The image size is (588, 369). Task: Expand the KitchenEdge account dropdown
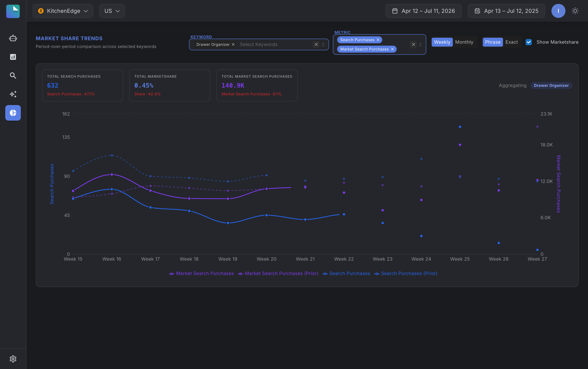click(63, 11)
